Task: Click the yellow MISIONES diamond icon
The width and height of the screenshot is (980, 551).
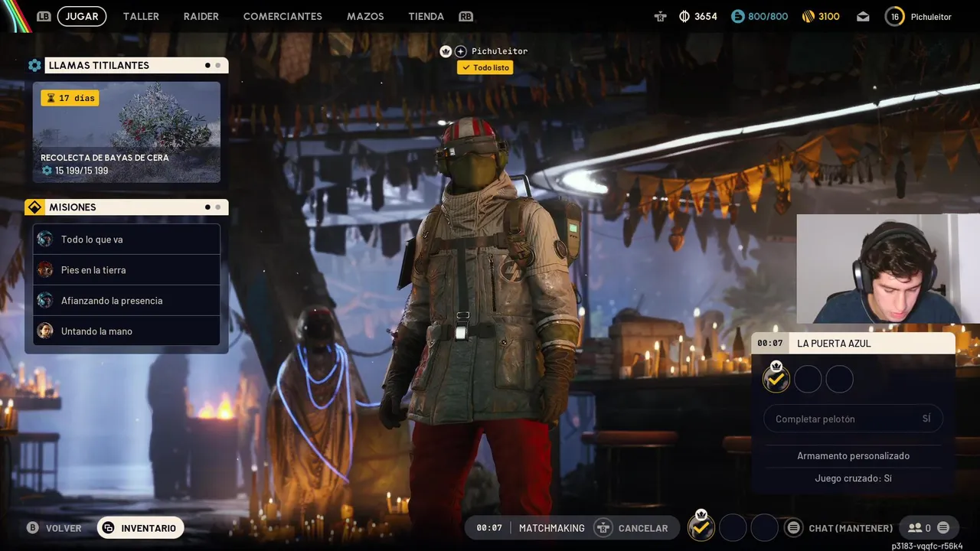Action: coord(34,207)
